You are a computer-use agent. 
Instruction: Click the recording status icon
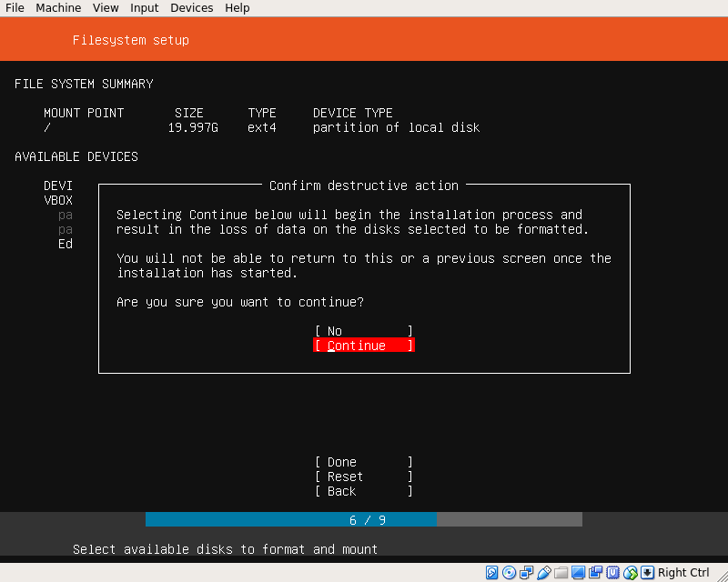click(x=596, y=573)
